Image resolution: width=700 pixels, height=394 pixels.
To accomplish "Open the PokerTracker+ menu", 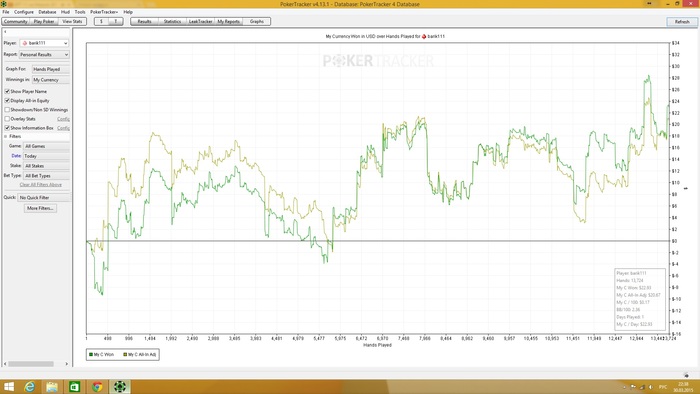I will pyautogui.click(x=104, y=12).
